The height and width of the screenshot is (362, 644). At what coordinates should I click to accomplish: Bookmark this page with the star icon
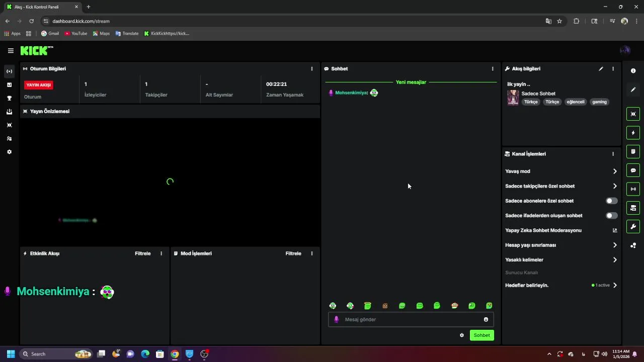pos(559,21)
